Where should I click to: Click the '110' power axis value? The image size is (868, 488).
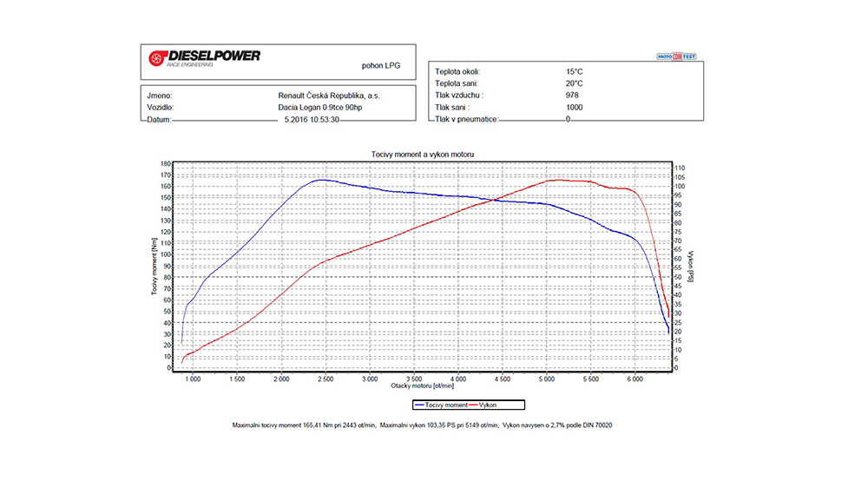(x=680, y=168)
